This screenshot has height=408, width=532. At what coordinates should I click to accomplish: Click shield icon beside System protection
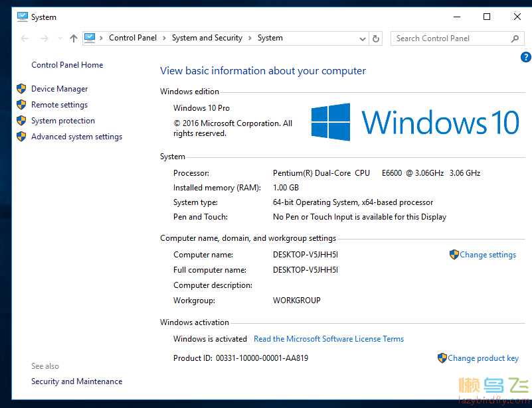(x=21, y=121)
